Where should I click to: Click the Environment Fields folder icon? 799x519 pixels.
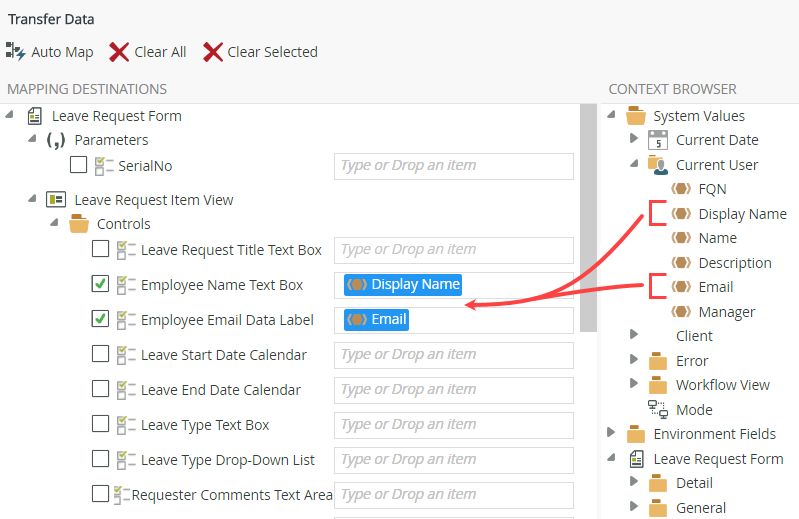pyautogui.click(x=636, y=434)
